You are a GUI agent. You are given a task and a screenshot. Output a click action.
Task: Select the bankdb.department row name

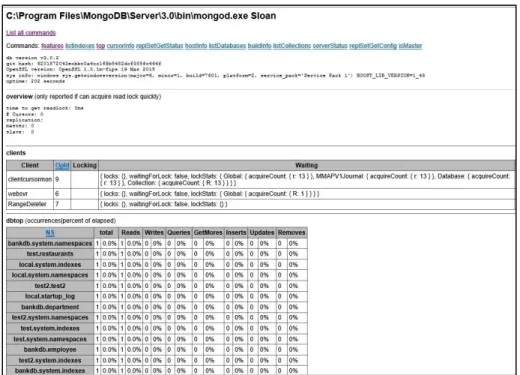pos(50,307)
